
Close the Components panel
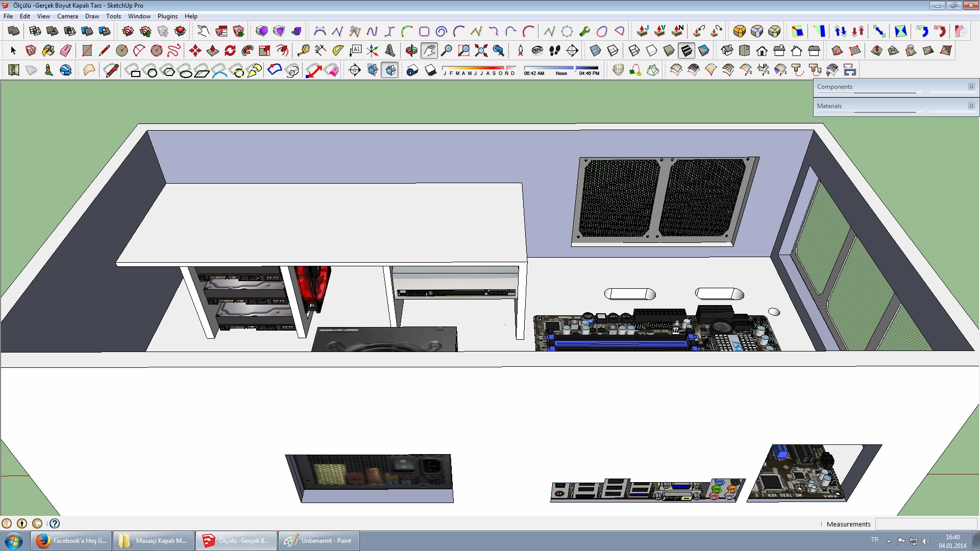coord(971,87)
